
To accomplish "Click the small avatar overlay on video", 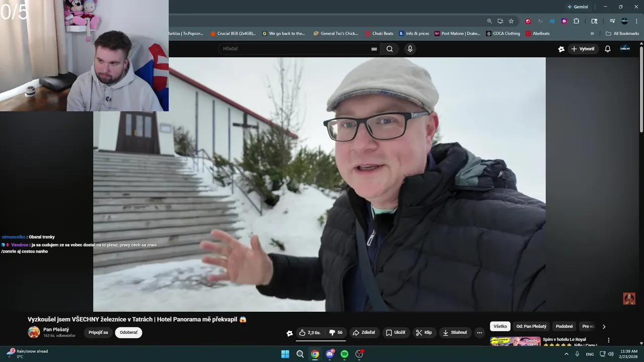I will click(629, 299).
